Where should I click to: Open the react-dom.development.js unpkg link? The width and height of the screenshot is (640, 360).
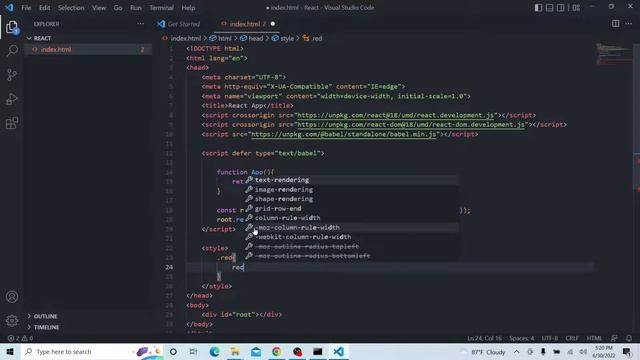click(411, 124)
